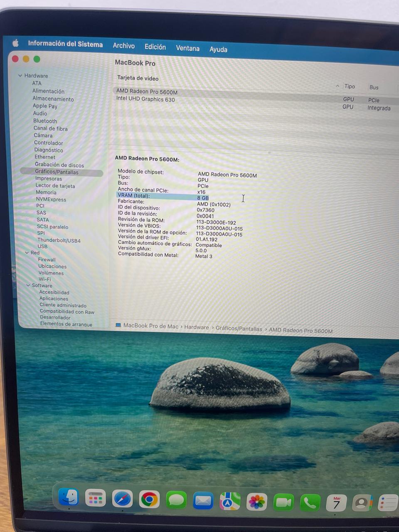Launch Google Chrome from the Dock
The image size is (399, 532).
[149, 499]
